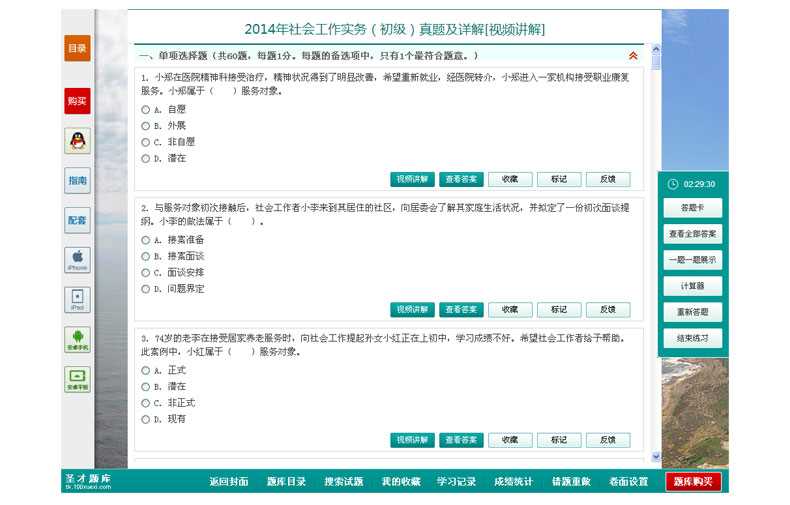Image resolution: width=790 pixels, height=505 pixels.
Task: Open QQ penguin contact icon
Action: tap(77, 141)
